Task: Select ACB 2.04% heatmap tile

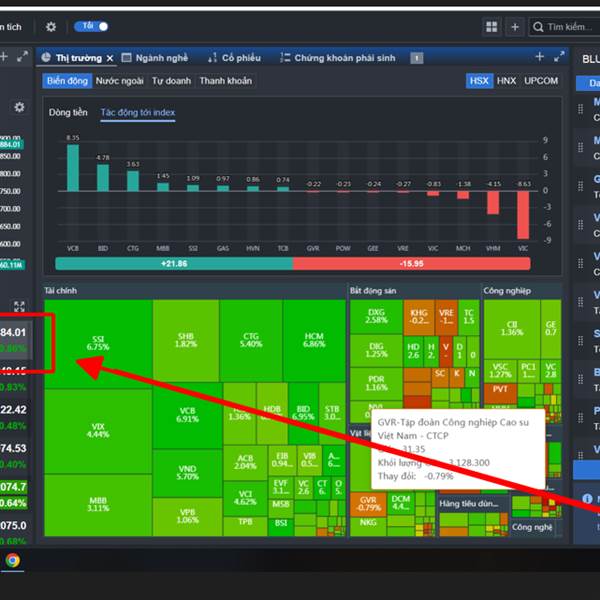Action: pyautogui.click(x=245, y=462)
